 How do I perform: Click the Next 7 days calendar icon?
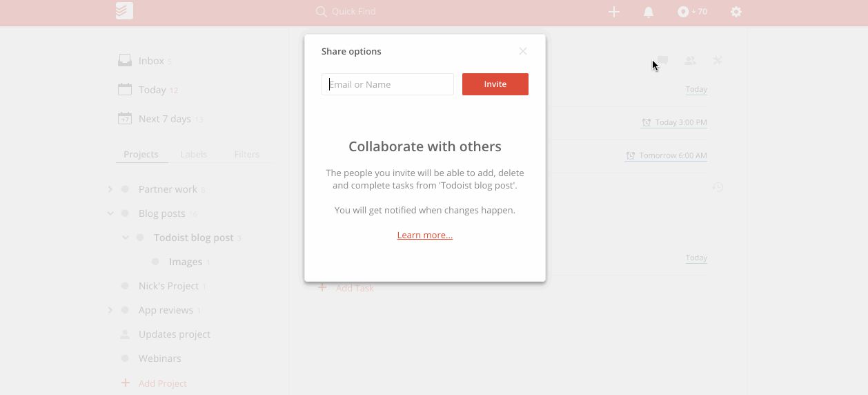[125, 118]
